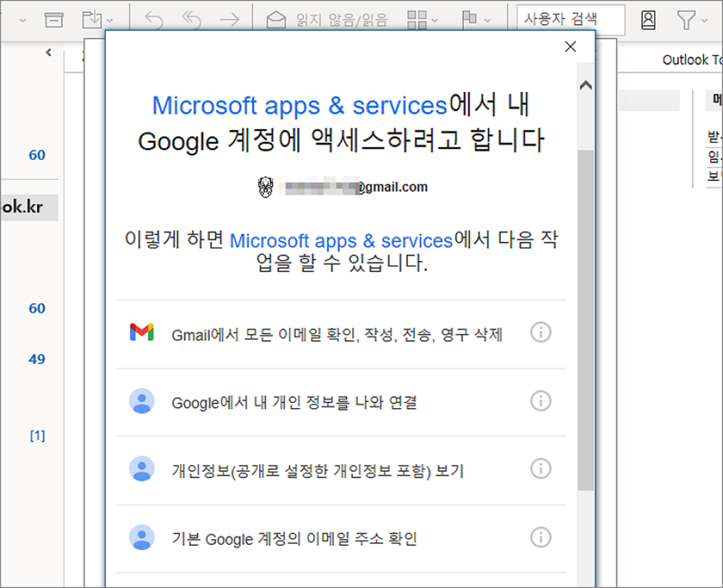Click the Reply All arrows icon
This screenshot has width=723, height=588.
pos(191,20)
